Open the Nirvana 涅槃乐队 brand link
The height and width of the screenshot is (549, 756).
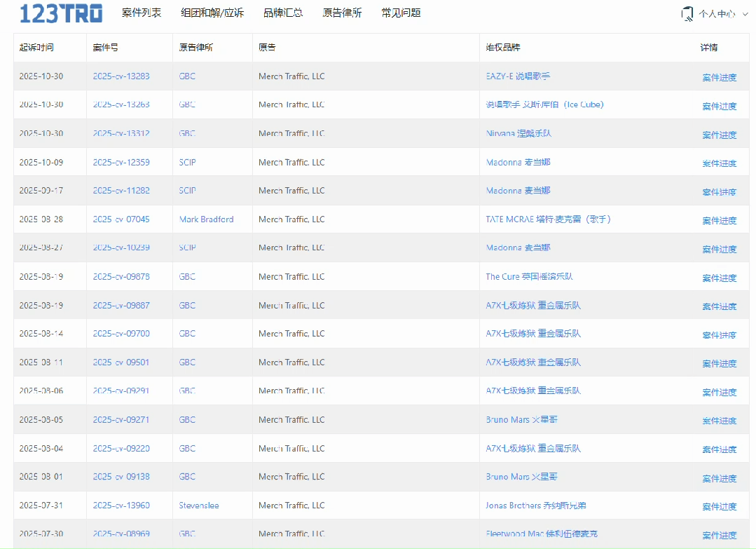(518, 133)
